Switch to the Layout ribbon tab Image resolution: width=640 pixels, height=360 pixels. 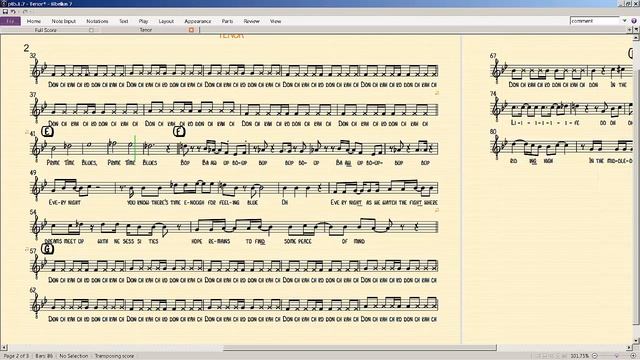pos(166,21)
